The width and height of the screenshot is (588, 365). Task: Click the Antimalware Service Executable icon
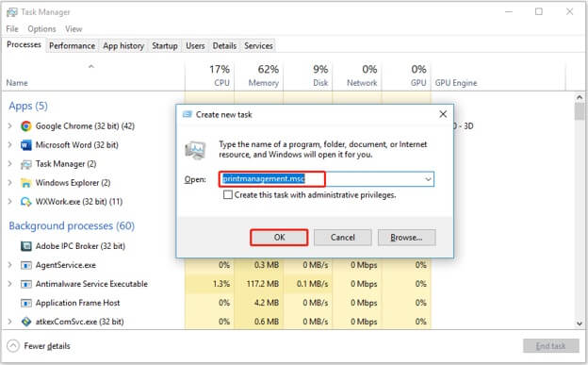pyautogui.click(x=25, y=284)
